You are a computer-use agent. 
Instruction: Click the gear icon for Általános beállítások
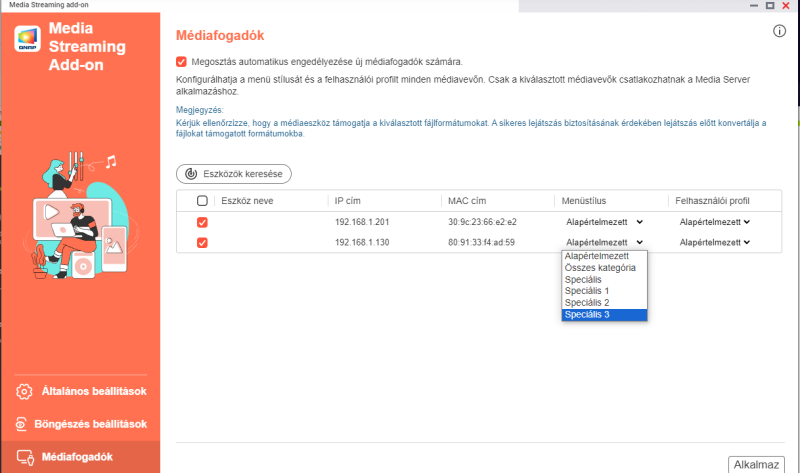pyautogui.click(x=24, y=391)
